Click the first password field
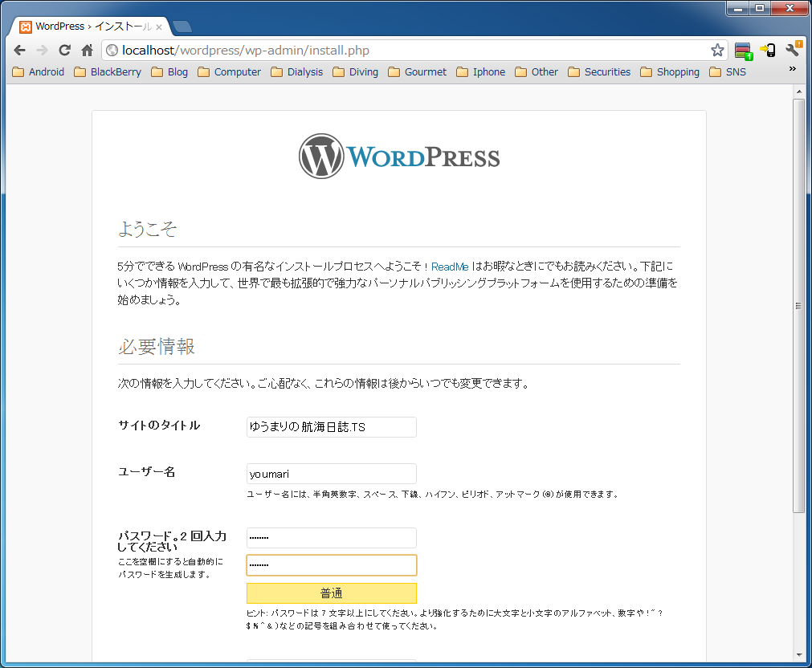 (332, 538)
